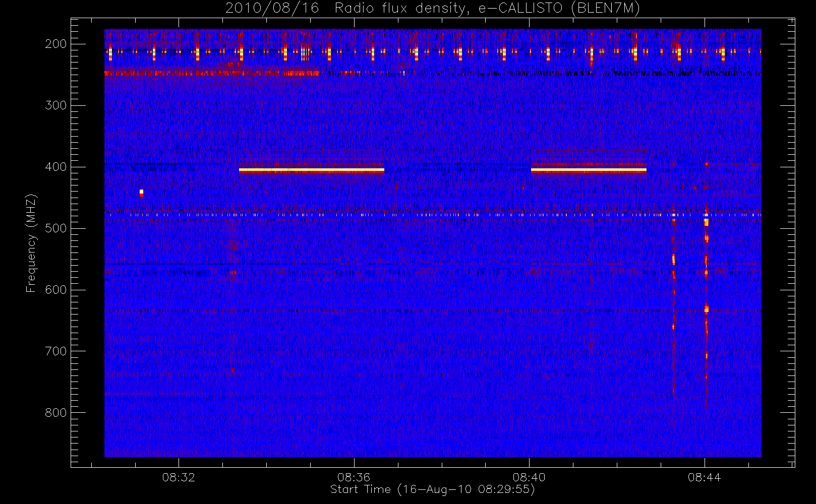Click the red interference band near 250 MHz at 08:32
Viewport: 816px width, 504px height.
click(x=212, y=73)
